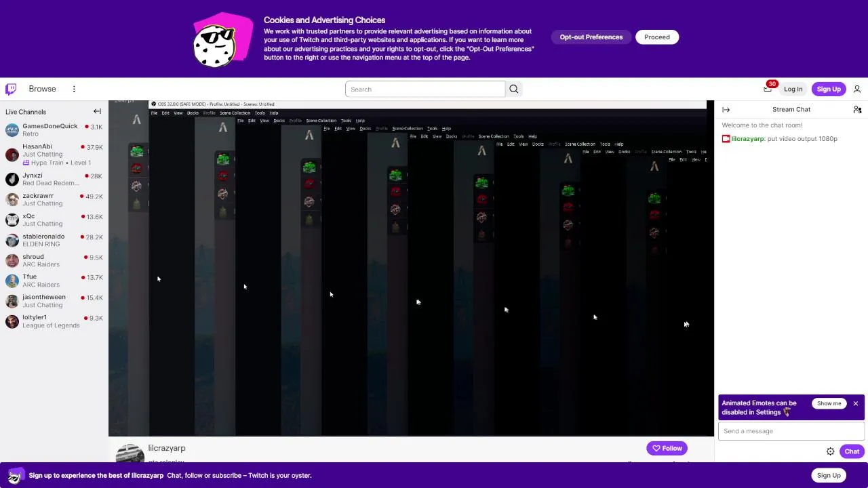868x488 pixels.
Task: Click Show me in emotes notice
Action: 829,403
